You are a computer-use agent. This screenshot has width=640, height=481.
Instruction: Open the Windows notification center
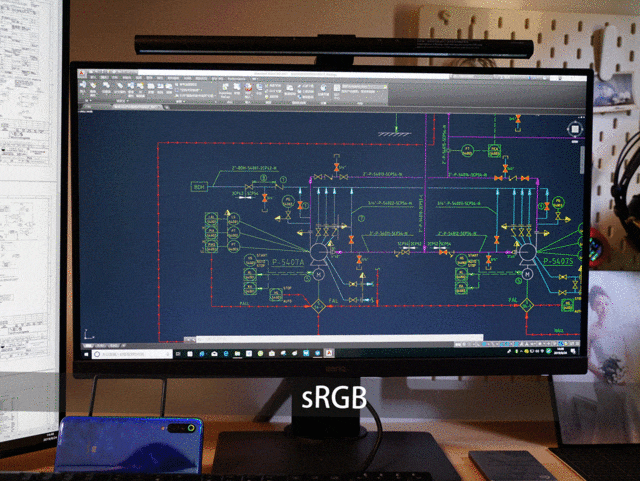tap(574, 351)
